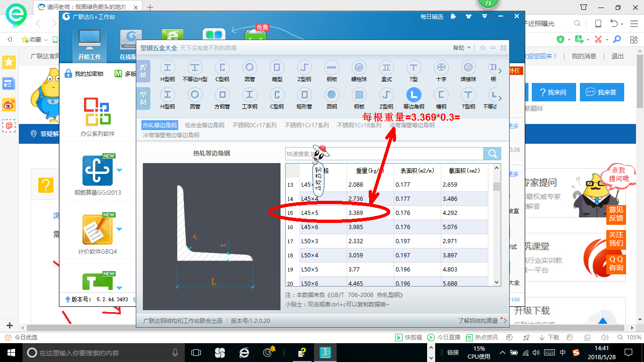Screen dimensions: 644x362
Task: Show hidden system tray icons
Action: pos(503,353)
